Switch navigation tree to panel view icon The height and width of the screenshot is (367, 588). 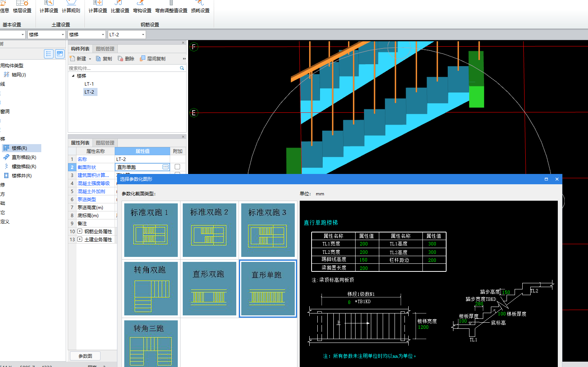pyautogui.click(x=60, y=54)
